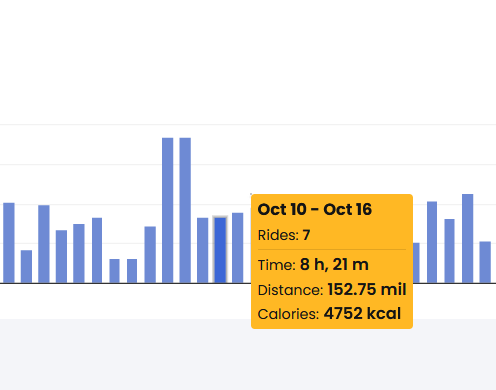Click the bar just left of the highlighted bar
The width and height of the screenshot is (496, 390).
point(203,250)
